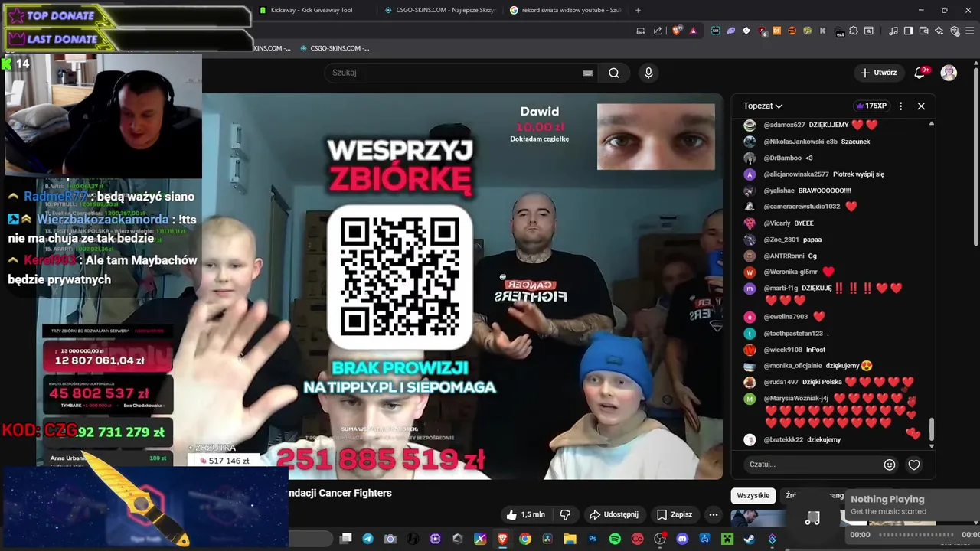The image size is (980, 551).
Task: Open the chat emoji picker
Action: [x=890, y=465]
